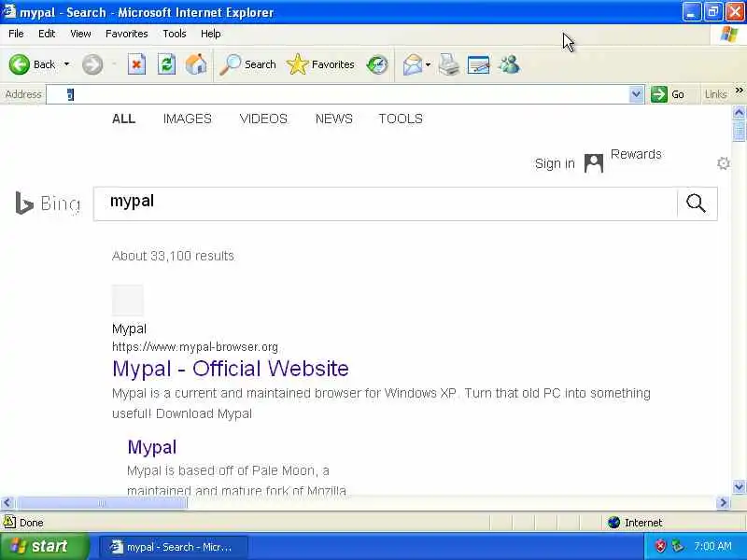
Task: Click the Edit page toolbar icon
Action: pyautogui.click(x=479, y=64)
